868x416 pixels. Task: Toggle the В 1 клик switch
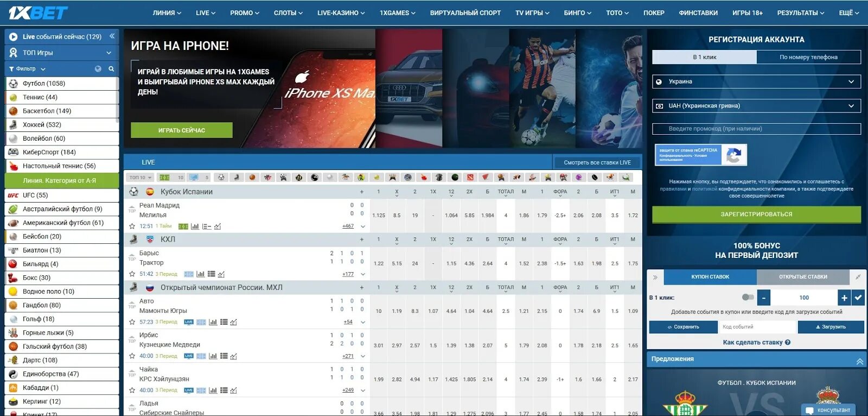pyautogui.click(x=748, y=297)
